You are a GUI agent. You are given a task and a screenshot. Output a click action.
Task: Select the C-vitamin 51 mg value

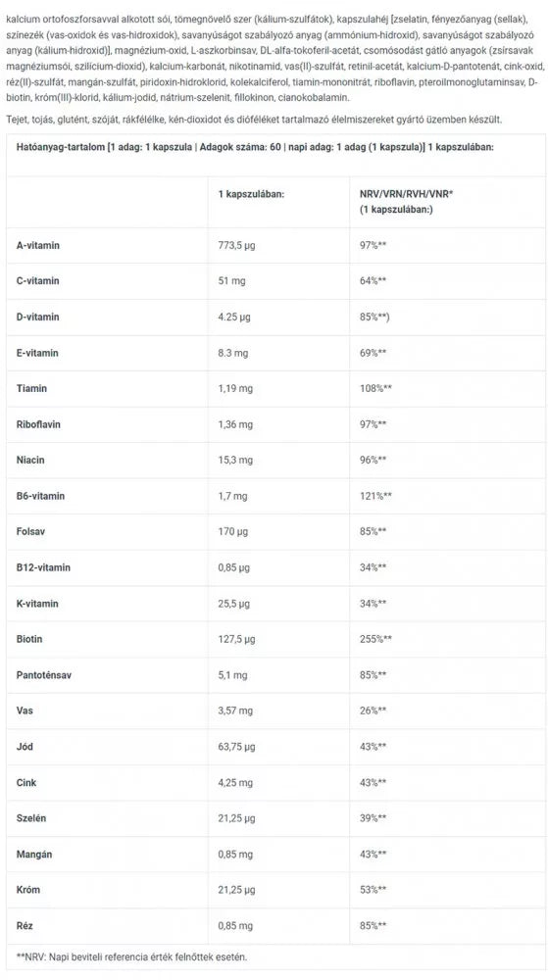click(231, 281)
